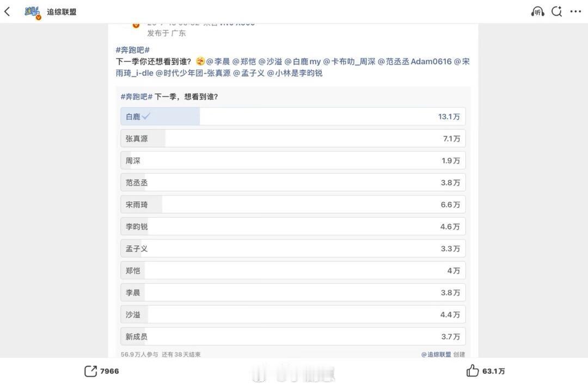Vote for 新成员 option
Image resolution: width=588 pixels, height=388 pixels.
(x=293, y=337)
